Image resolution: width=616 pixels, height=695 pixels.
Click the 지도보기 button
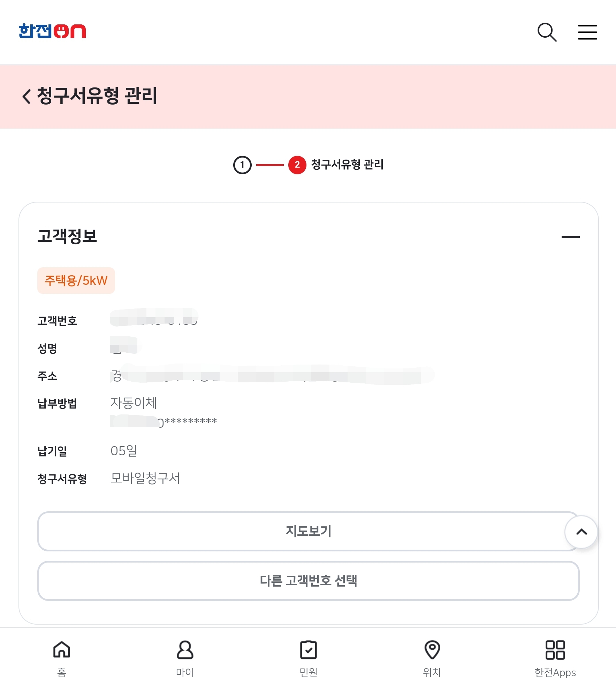pos(308,531)
